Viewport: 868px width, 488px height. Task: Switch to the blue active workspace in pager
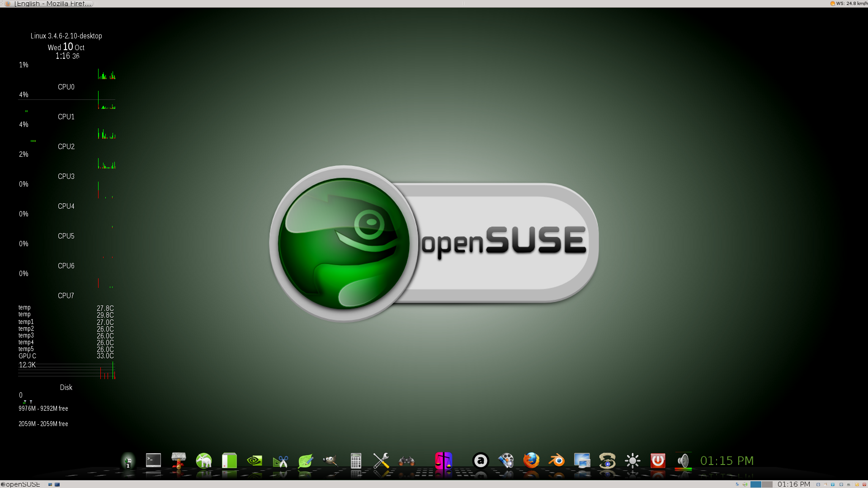(756, 484)
